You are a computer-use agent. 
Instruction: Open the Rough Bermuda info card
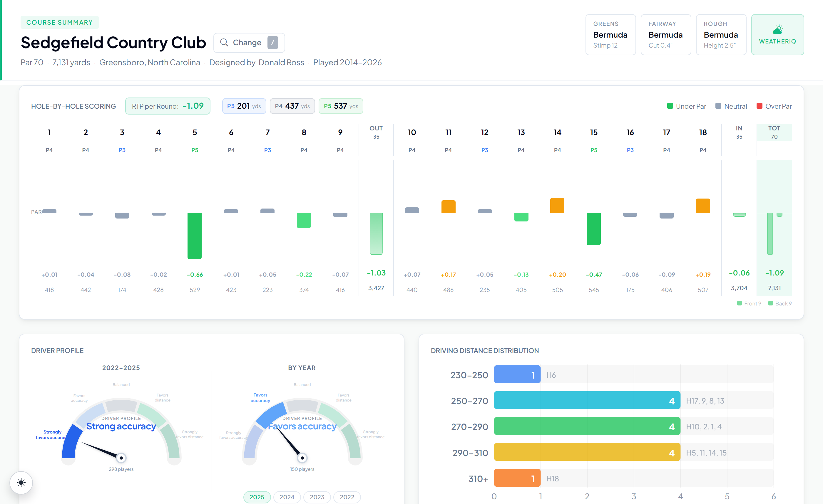pos(721,34)
